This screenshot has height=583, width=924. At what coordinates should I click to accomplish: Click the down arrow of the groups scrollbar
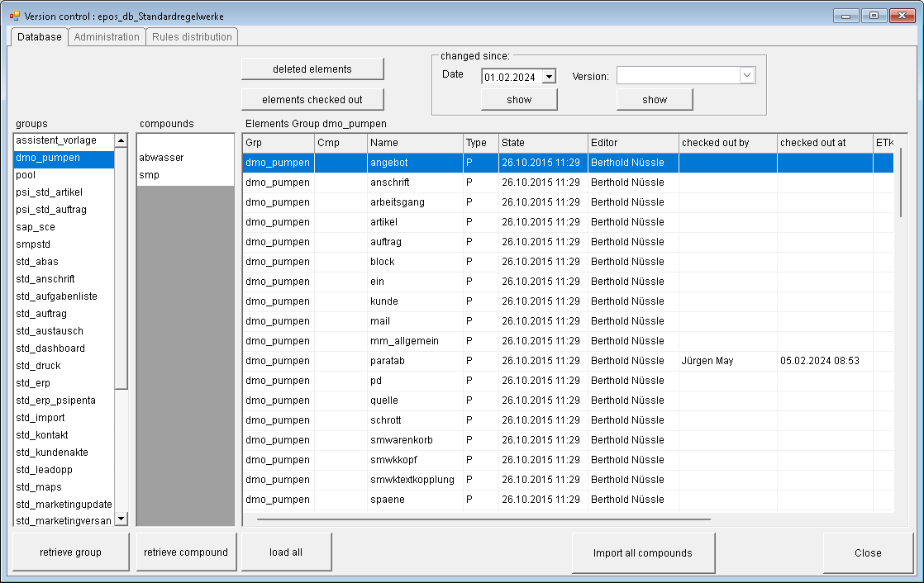(121, 519)
